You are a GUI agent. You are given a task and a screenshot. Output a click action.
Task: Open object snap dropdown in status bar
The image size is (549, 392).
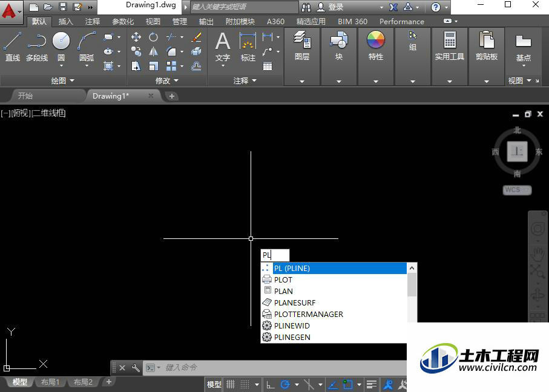coord(359,385)
